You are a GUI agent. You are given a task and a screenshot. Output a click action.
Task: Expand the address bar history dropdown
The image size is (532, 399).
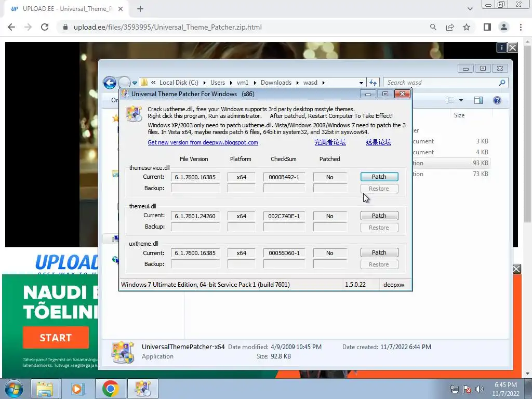click(361, 83)
